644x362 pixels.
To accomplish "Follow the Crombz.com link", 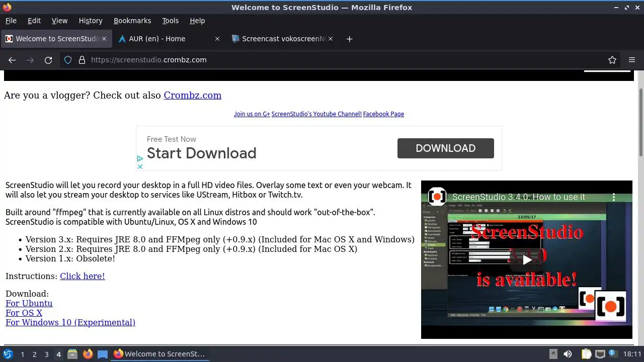I will pyautogui.click(x=192, y=95).
